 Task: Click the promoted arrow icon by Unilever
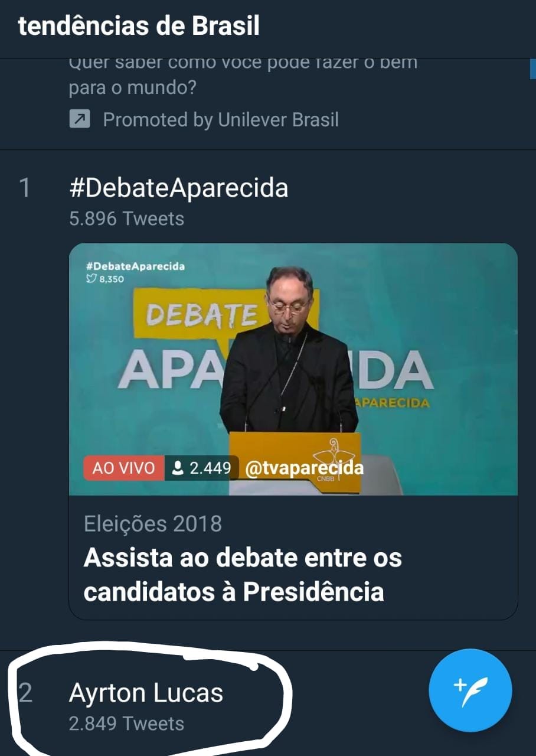point(79,120)
